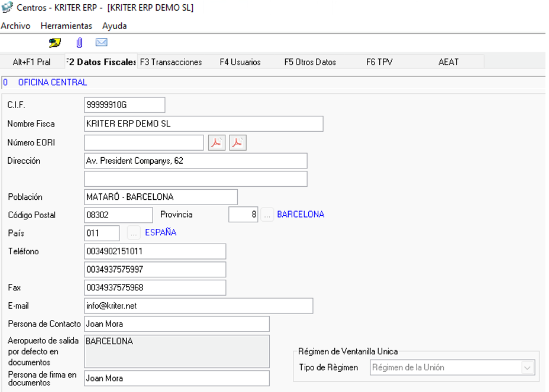
Task: Click the Nombre Fiscal field
Action: pyautogui.click(x=204, y=124)
